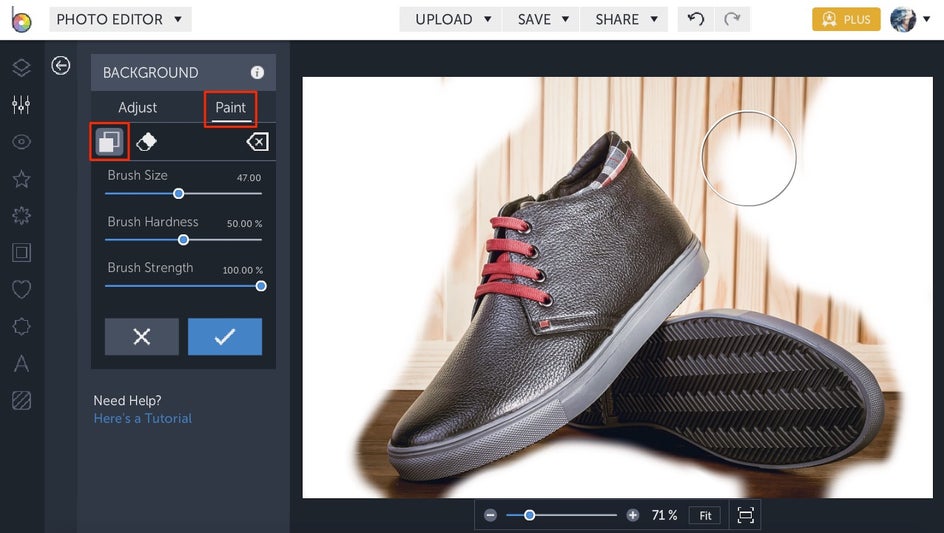The height and width of the screenshot is (533, 944).
Task: Click the Need Help? text
Action: click(127, 401)
